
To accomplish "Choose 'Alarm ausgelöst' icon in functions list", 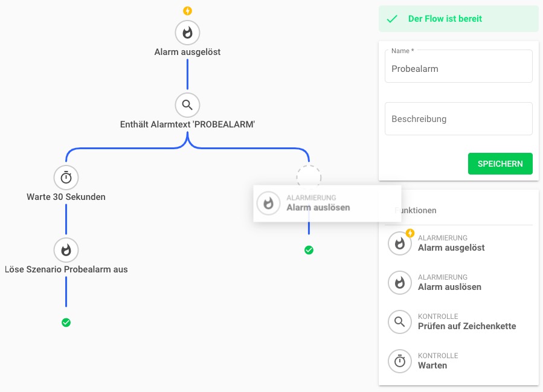I will pos(399,243).
